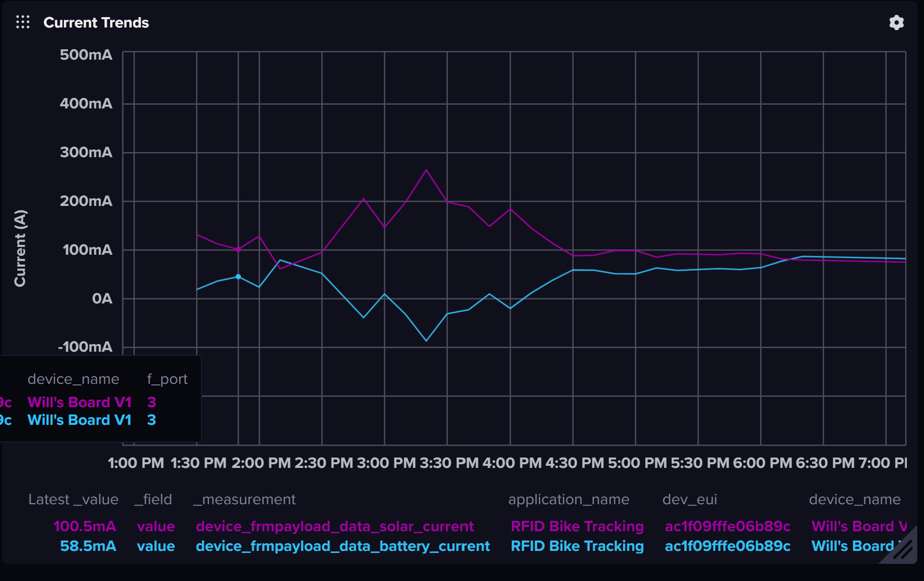The height and width of the screenshot is (581, 924).
Task: Open the cell settings gear icon
Action: (896, 22)
